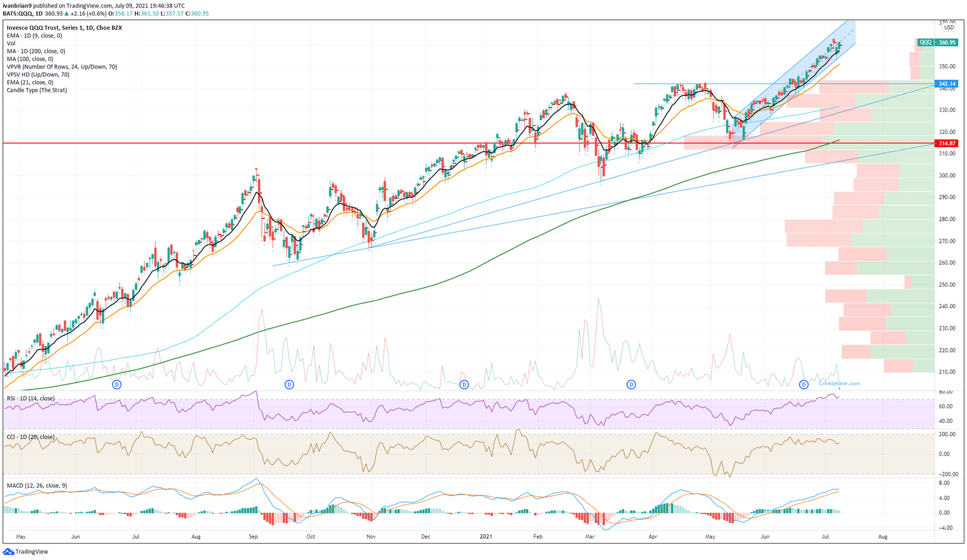This screenshot has width=967, height=560.
Task: Click the TradingView logo at bottom
Action: [26, 552]
